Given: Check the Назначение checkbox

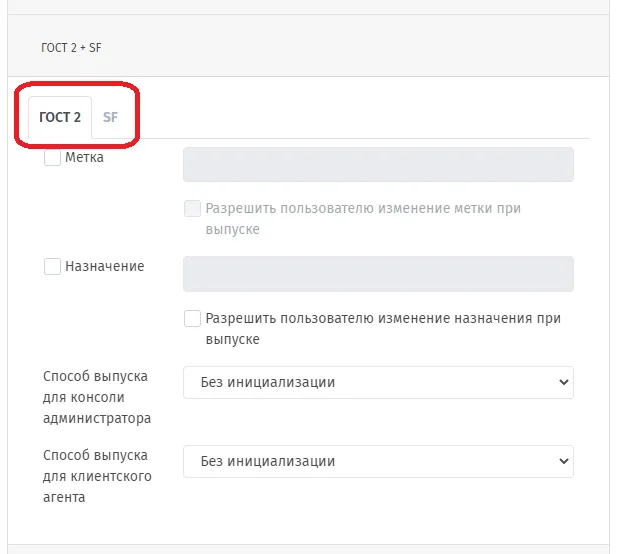Looking at the screenshot, I should [x=52, y=267].
